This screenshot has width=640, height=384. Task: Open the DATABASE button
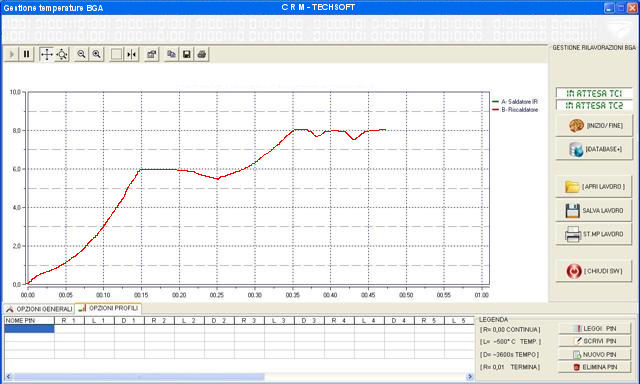594,149
